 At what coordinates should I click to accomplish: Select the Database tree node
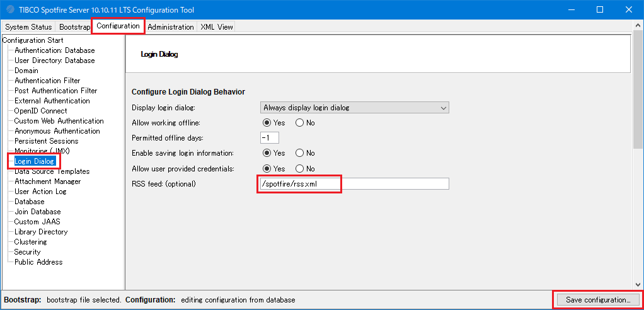[x=29, y=202]
